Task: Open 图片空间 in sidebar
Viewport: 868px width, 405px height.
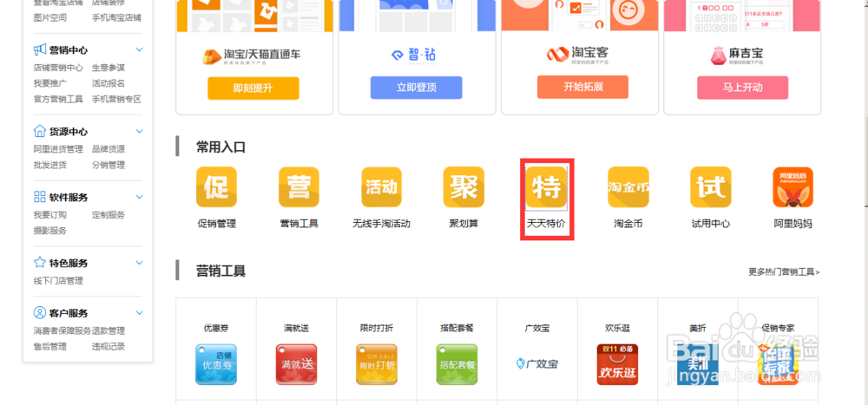Action: point(49,17)
